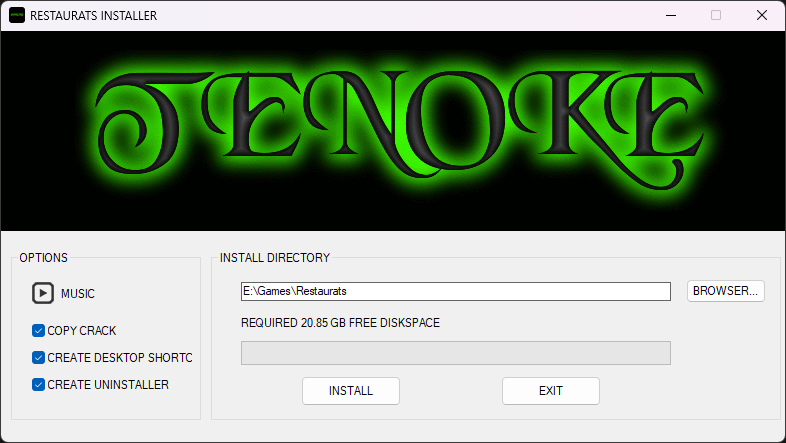
Task: Click the CREATE UNINSTALLER label text
Action: point(108,384)
